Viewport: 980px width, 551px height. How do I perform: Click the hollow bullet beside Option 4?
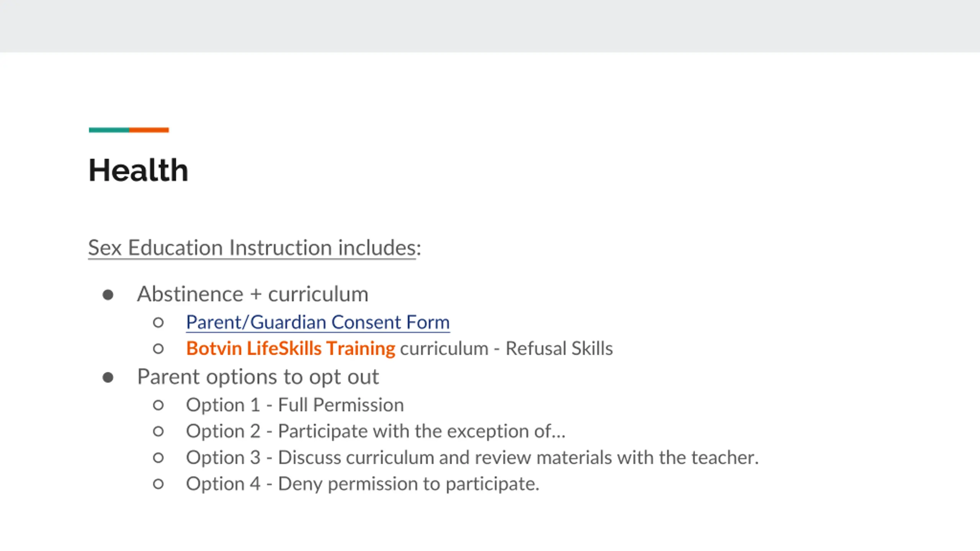point(158,484)
